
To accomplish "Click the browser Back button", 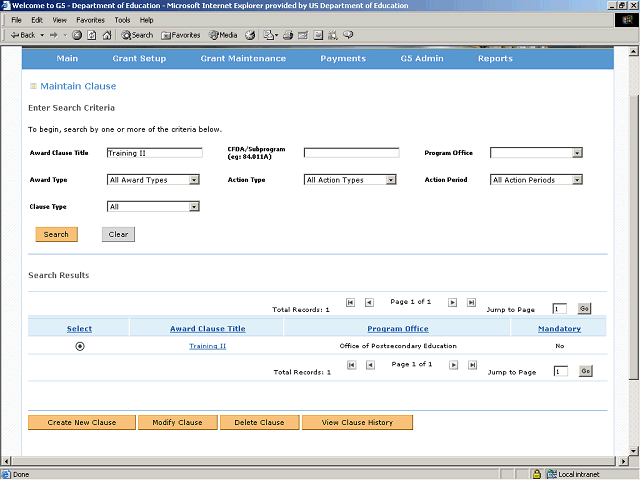I will 24,35.
